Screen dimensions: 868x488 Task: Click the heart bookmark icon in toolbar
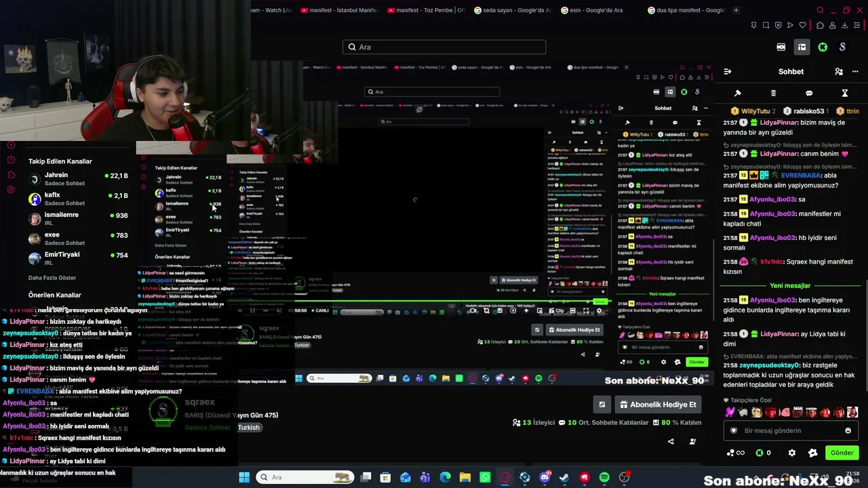point(803,25)
